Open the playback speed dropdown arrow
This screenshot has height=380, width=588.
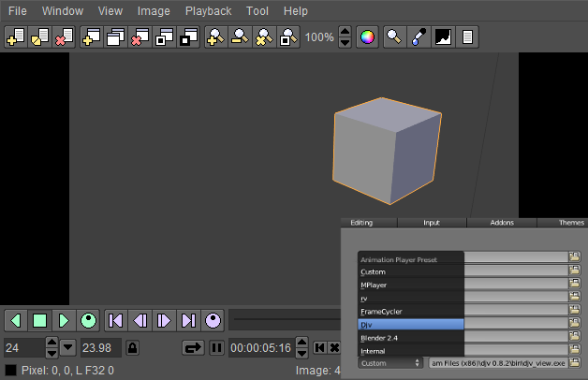click(x=67, y=348)
